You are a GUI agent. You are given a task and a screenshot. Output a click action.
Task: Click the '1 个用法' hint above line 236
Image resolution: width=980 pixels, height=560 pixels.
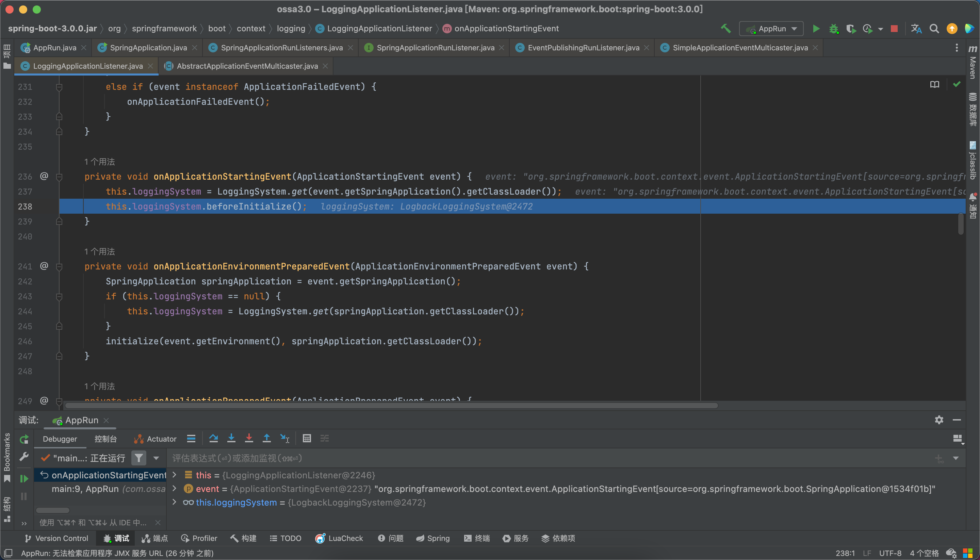pos(99,162)
